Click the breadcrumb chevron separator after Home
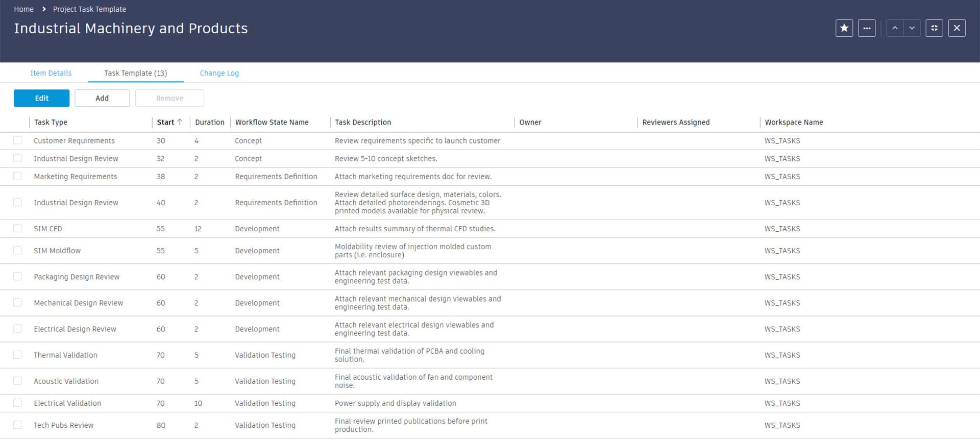The width and height of the screenshot is (980, 440). point(44,9)
